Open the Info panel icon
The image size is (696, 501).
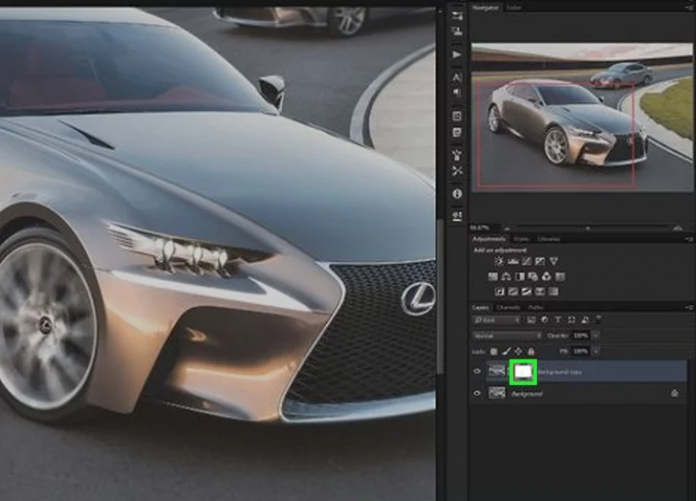coord(457,193)
